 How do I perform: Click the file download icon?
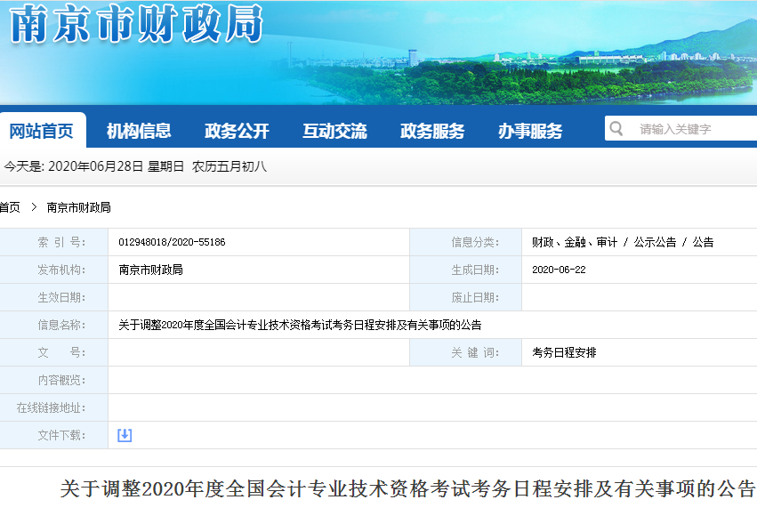(125, 435)
